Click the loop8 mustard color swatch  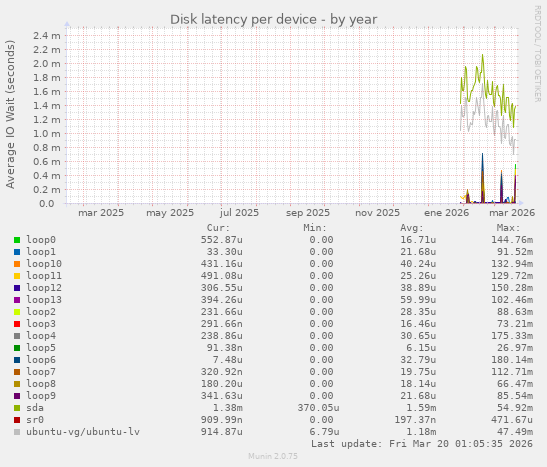point(17,384)
